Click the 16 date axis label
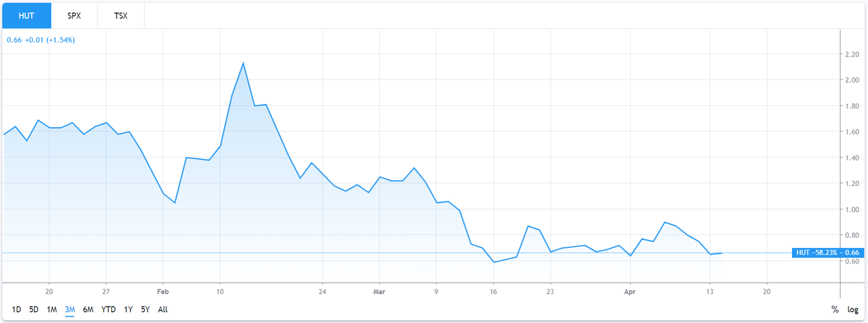The width and height of the screenshot is (868, 323). (x=493, y=291)
